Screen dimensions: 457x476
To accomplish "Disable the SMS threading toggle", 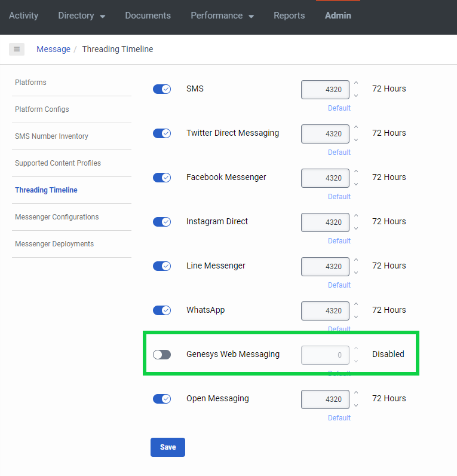I will point(162,89).
